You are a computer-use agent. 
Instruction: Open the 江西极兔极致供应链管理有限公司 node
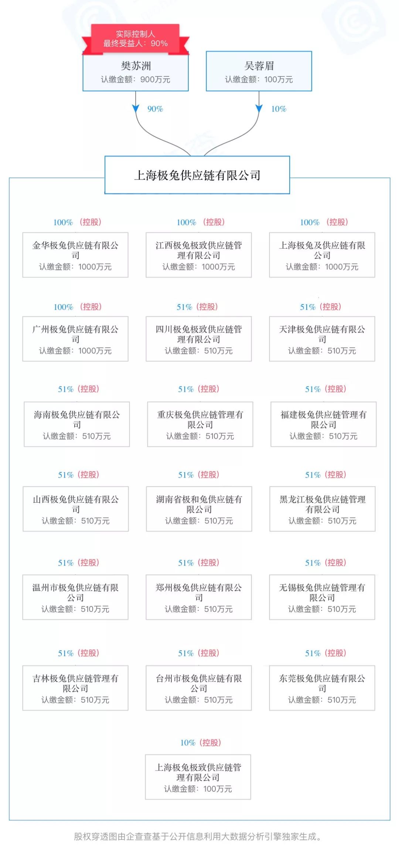[199, 255]
